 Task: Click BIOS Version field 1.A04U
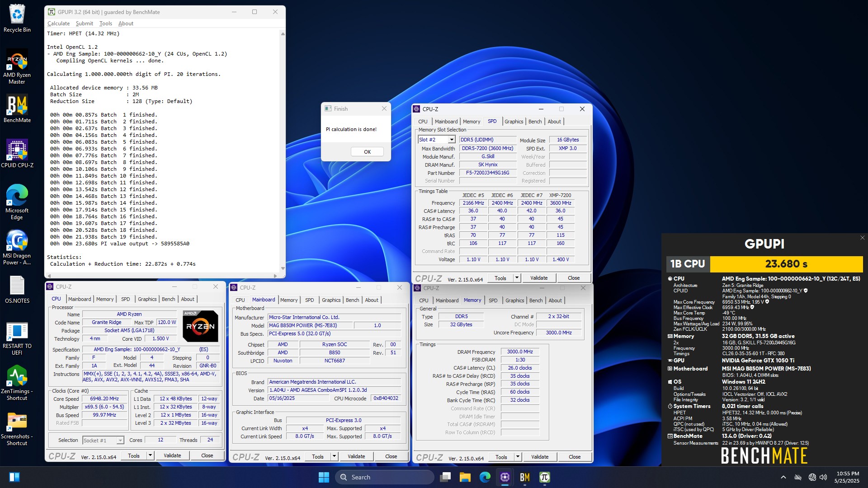click(334, 390)
